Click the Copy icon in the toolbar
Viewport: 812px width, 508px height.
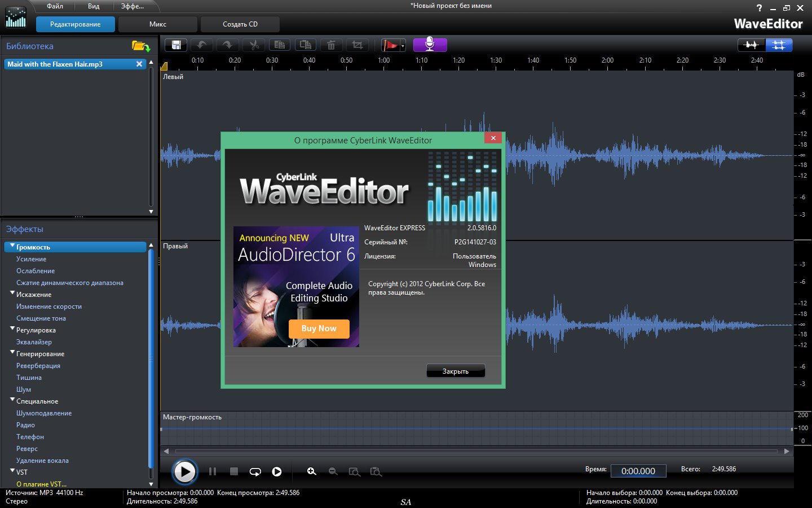point(280,45)
